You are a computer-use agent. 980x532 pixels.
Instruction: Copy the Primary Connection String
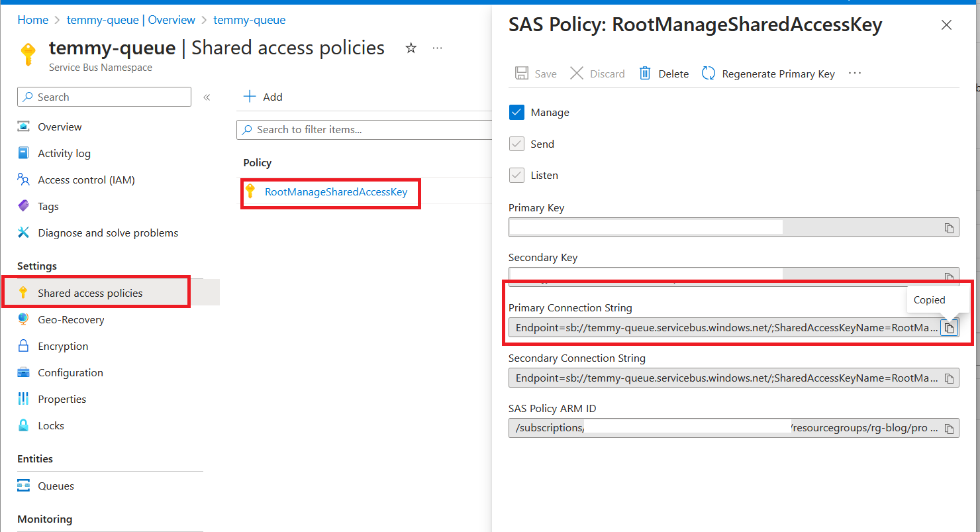949,328
